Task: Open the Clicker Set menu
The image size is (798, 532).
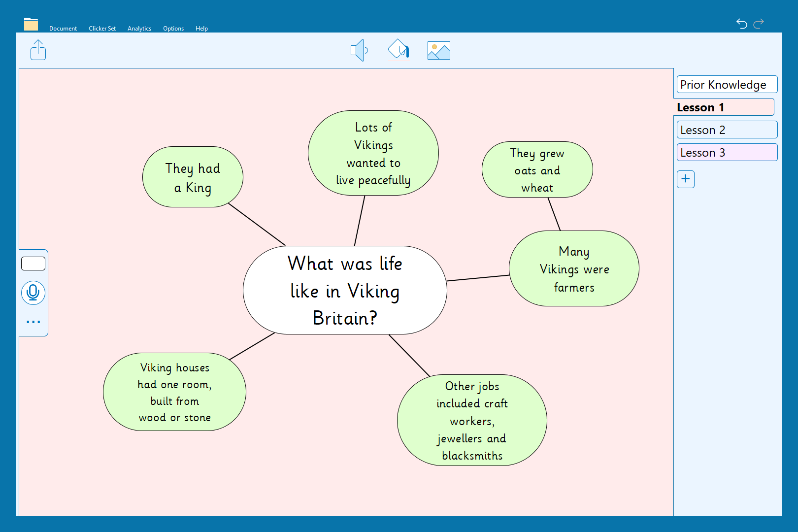Action: tap(102, 29)
